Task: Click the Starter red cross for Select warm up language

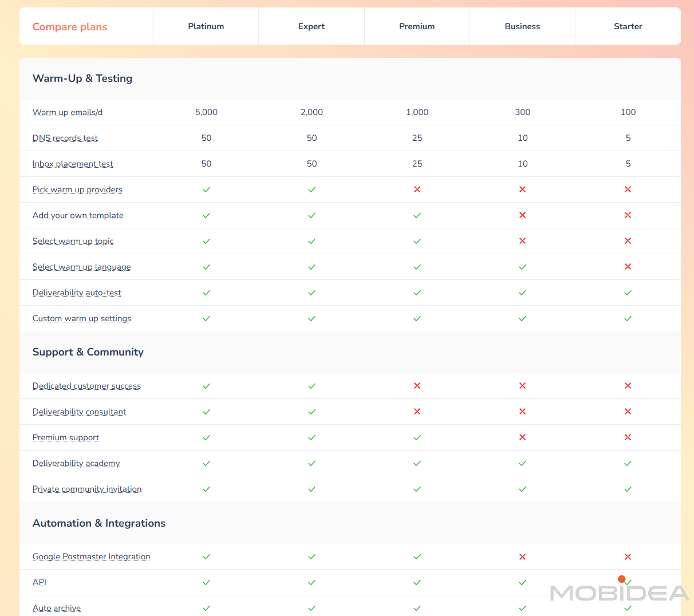Action: (628, 267)
